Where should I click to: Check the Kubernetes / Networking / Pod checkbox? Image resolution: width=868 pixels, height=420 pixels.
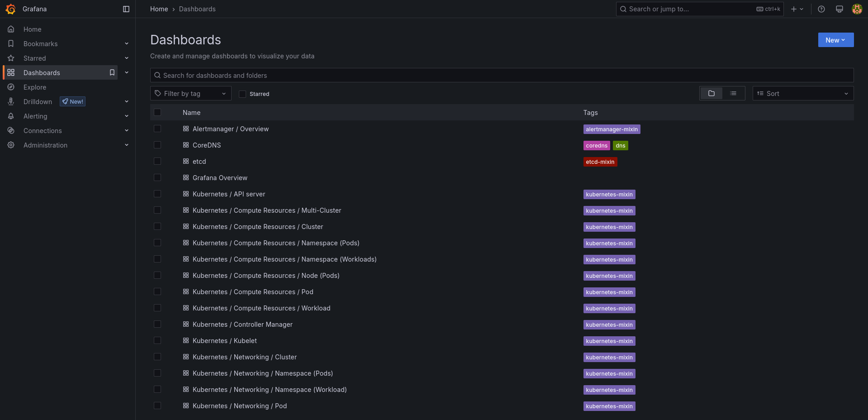point(157,406)
